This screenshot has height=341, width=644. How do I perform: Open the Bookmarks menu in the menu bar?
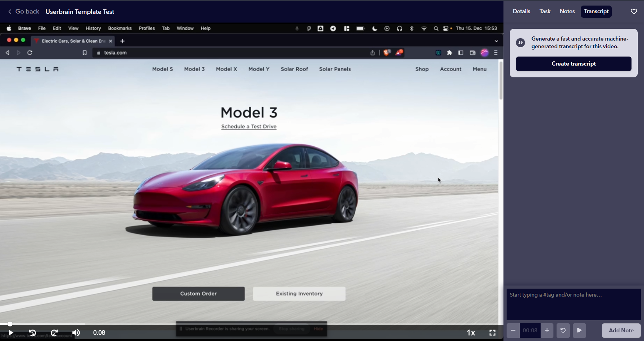120,28
